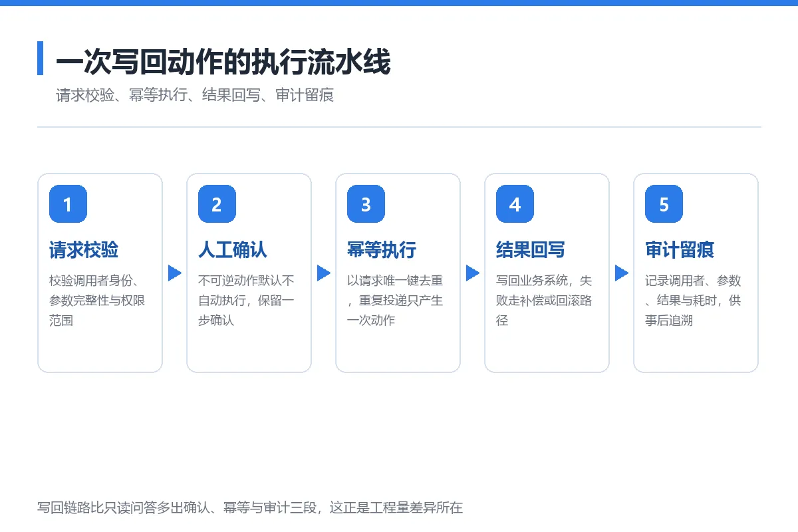This screenshot has width=798, height=532.
Task: Click the number 4 step badge
Action: (x=515, y=204)
